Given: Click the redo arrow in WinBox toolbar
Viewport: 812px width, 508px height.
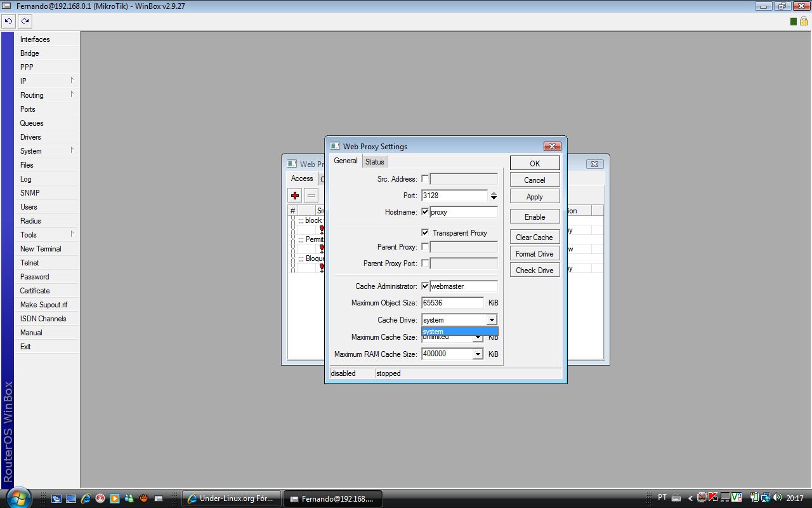Looking at the screenshot, I should click(x=25, y=21).
